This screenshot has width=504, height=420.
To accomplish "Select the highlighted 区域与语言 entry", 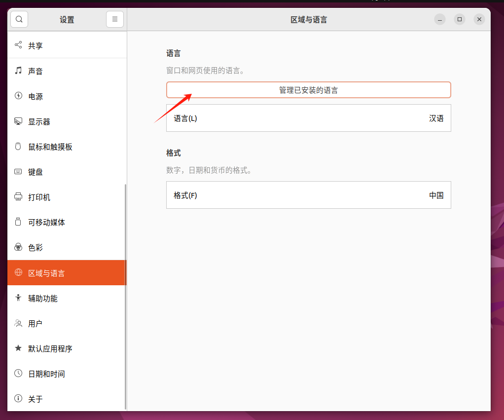I will [67, 273].
